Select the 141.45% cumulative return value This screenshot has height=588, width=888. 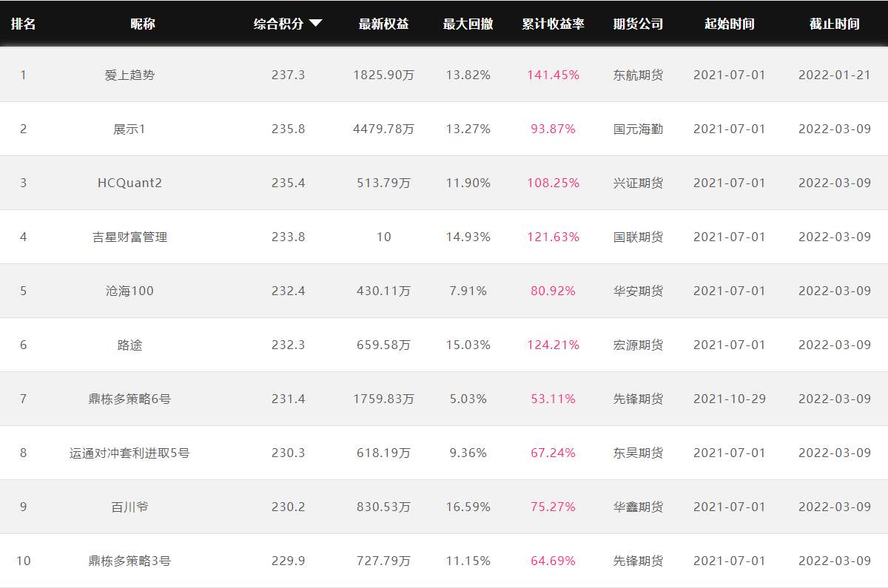click(x=553, y=75)
